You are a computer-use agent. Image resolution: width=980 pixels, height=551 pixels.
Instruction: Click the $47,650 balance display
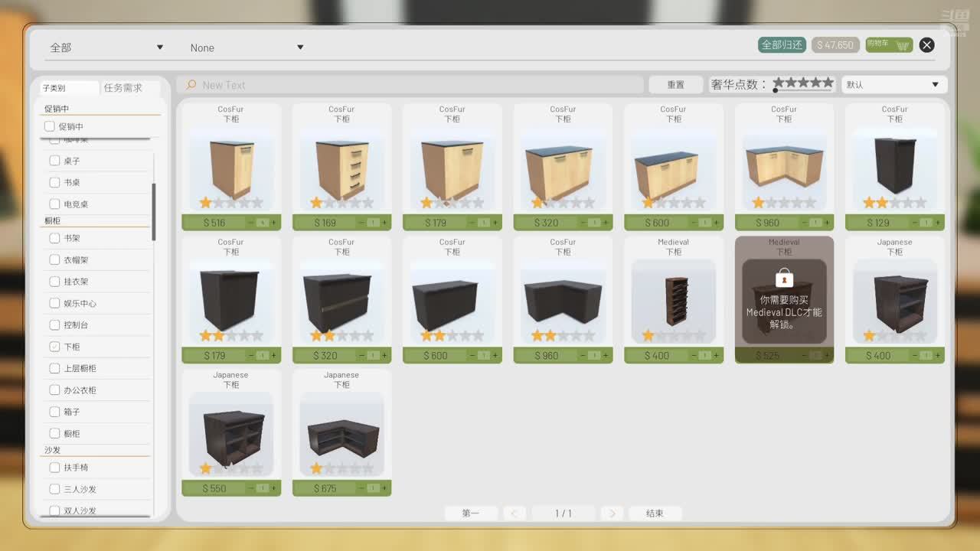coord(835,45)
